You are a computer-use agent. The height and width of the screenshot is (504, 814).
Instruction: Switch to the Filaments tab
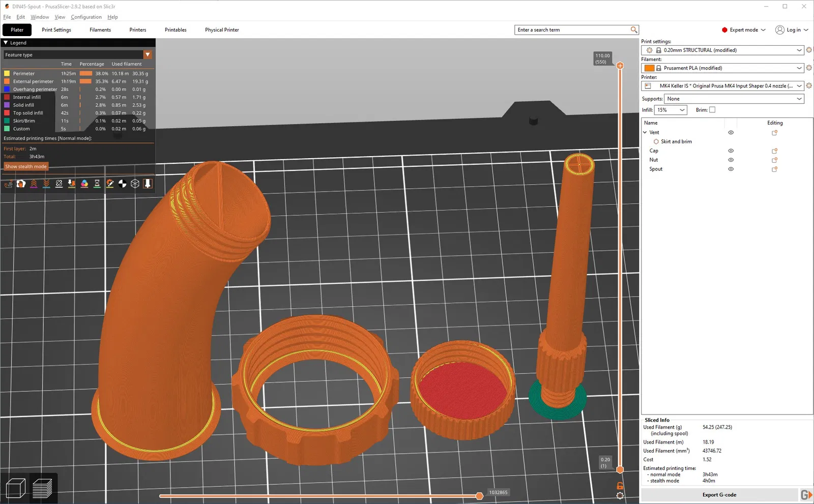point(100,30)
